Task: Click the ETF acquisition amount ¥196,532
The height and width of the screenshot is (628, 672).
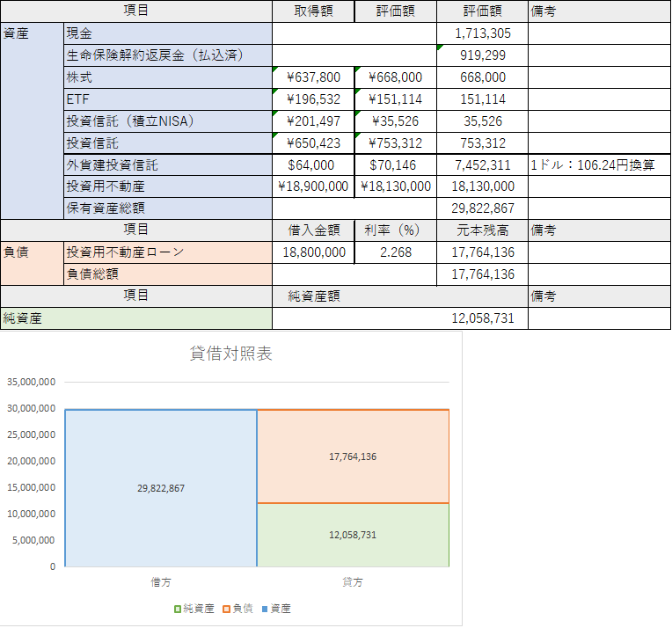Action: pyautogui.click(x=313, y=99)
